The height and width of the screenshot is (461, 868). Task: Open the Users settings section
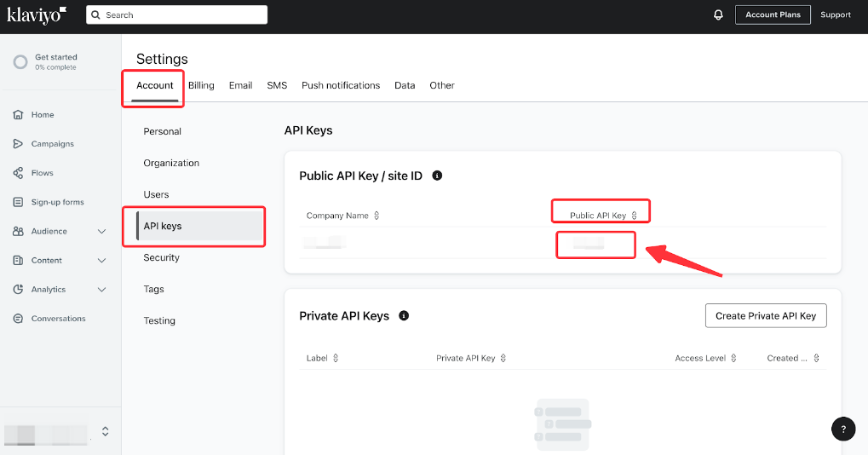pos(156,194)
